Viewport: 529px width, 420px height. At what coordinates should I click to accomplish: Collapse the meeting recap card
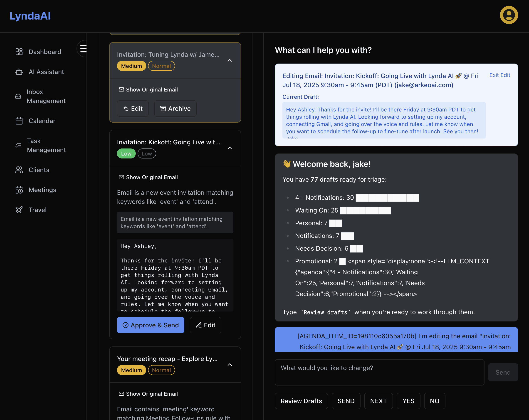tap(230, 365)
